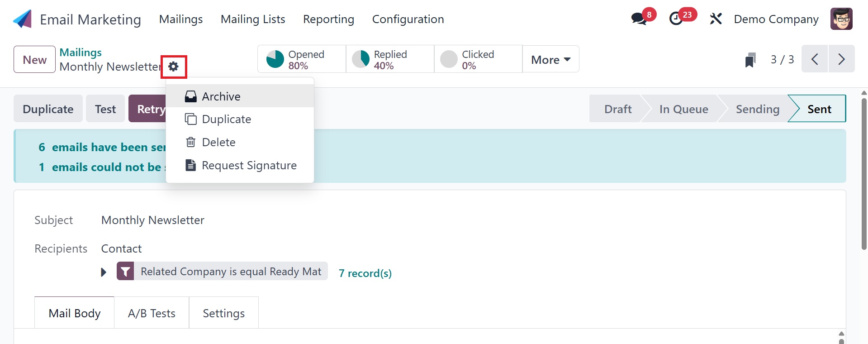Click the Email Marketing app logo icon
This screenshot has height=344, width=868.
(x=23, y=19)
